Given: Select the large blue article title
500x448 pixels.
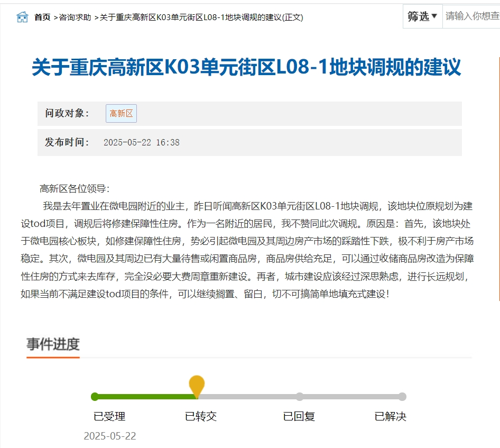Looking at the screenshot, I should tap(246, 67).
